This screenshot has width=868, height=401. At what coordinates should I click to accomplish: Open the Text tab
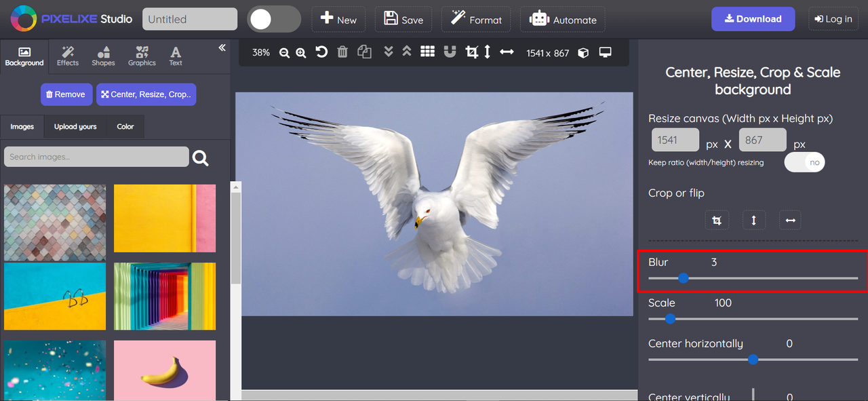click(x=176, y=57)
